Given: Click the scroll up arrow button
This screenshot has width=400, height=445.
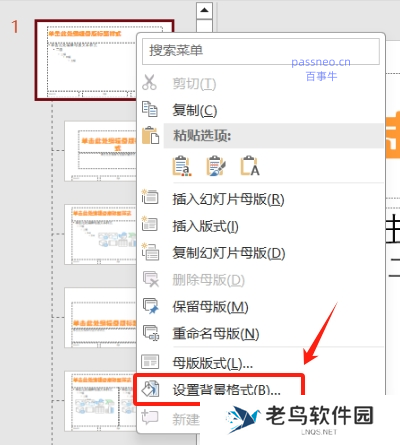Looking at the screenshot, I should tap(204, 10).
